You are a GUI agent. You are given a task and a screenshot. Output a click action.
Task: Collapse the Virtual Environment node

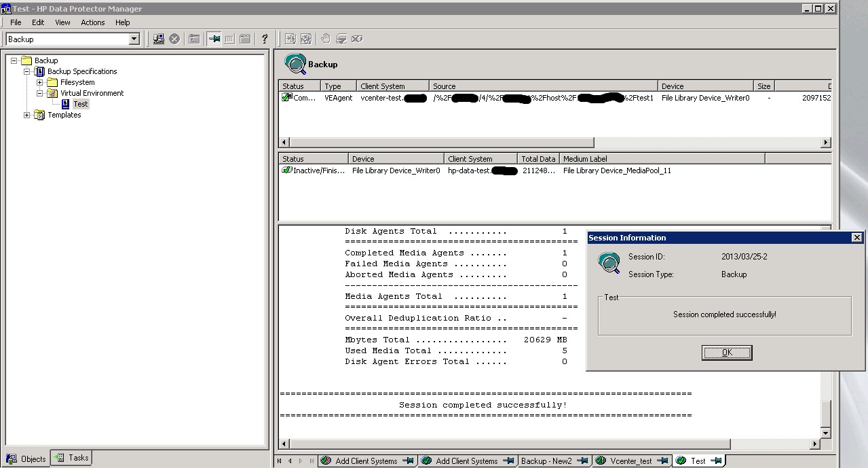point(40,93)
